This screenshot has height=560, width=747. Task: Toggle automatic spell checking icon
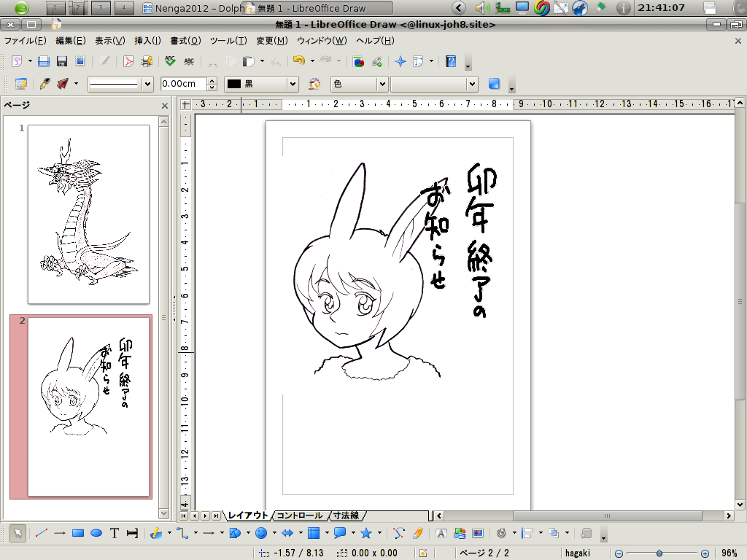[189, 61]
